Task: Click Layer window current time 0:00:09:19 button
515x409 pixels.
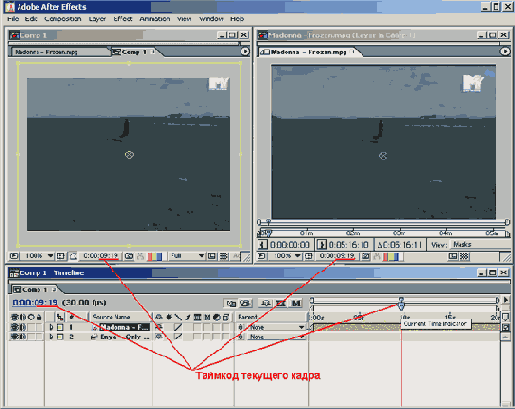Action: tap(337, 256)
